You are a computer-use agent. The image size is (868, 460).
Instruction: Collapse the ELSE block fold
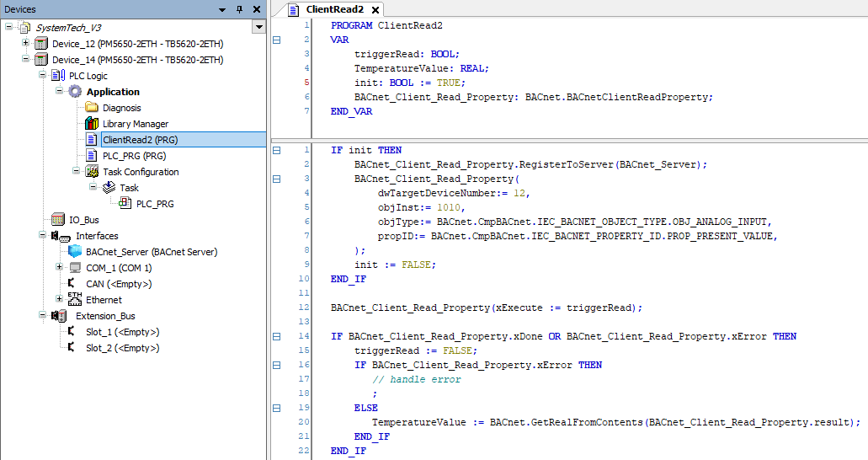click(x=277, y=408)
